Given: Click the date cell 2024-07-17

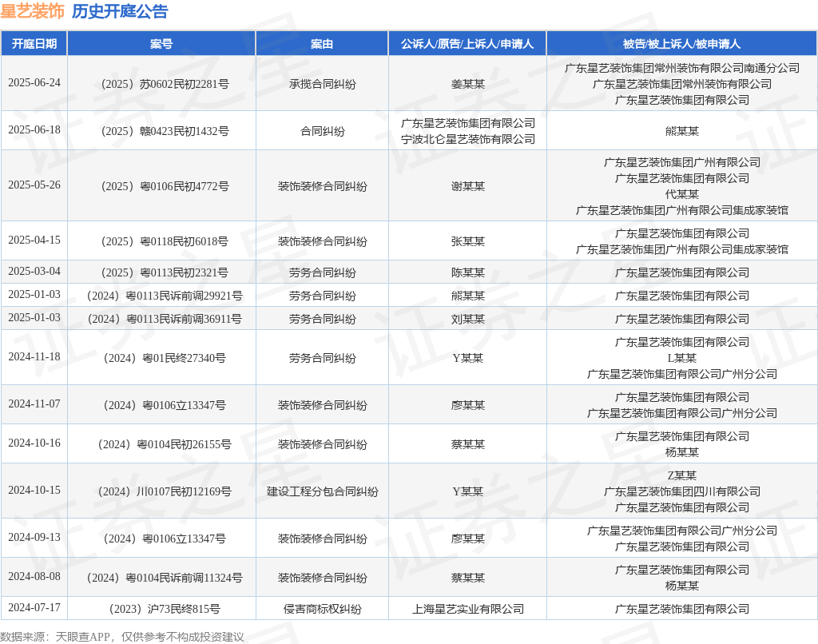Looking at the screenshot, I should [34, 607].
